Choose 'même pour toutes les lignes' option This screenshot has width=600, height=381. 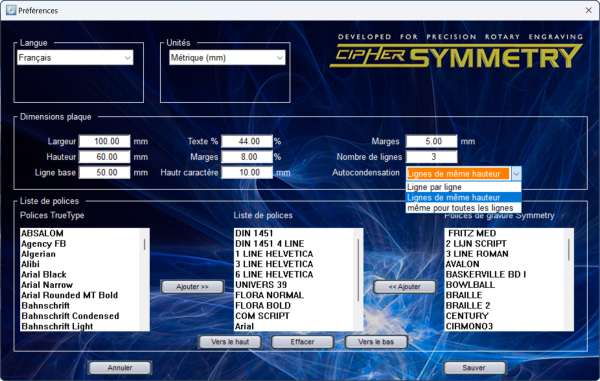463,208
